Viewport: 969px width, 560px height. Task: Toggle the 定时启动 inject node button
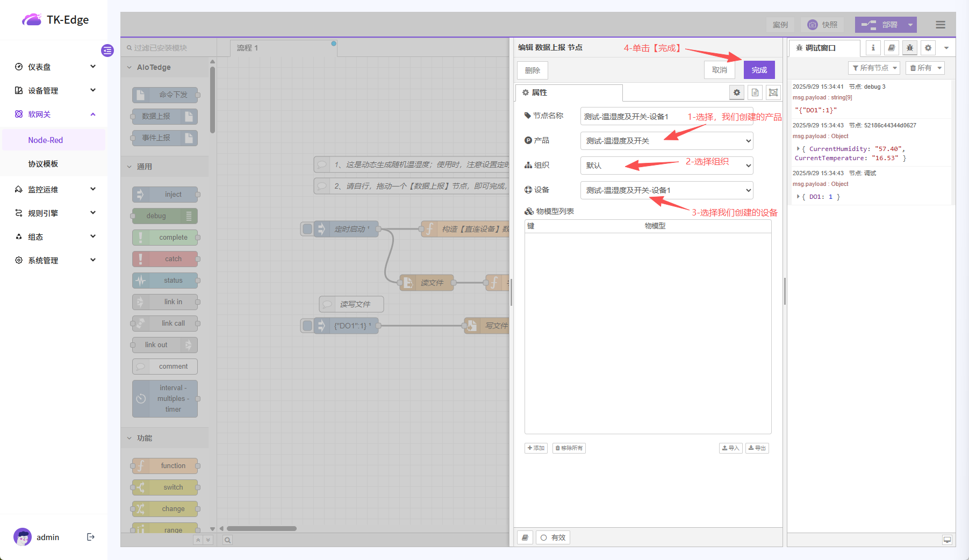click(307, 229)
